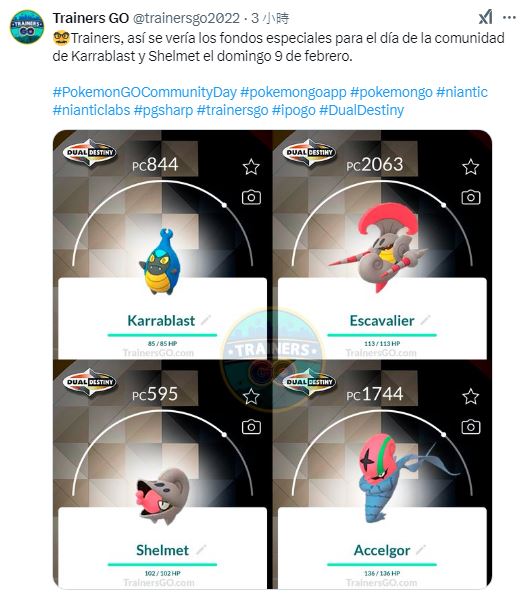This screenshot has height=599, width=523.
Task: Open the Trainers GO profile avatar
Action: (x=27, y=27)
